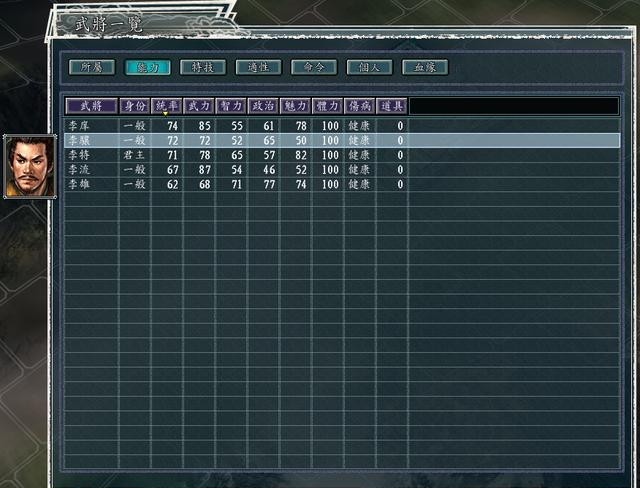Open the 特技 tab

click(203, 67)
